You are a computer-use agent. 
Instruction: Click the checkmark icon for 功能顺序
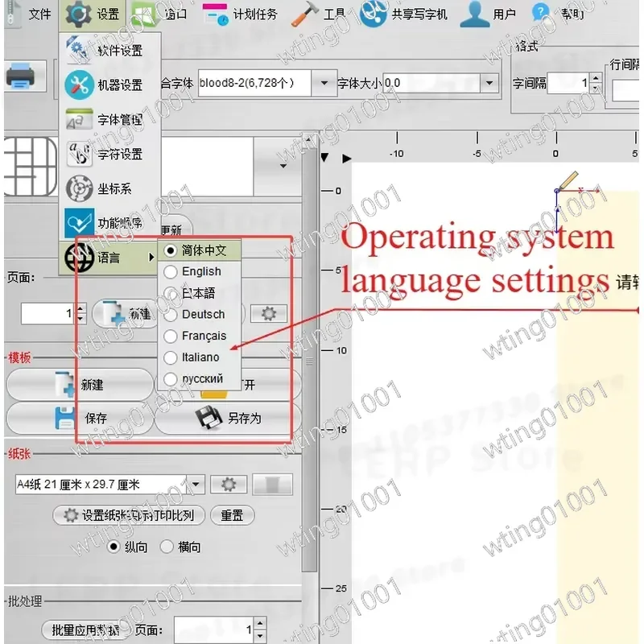(79, 223)
